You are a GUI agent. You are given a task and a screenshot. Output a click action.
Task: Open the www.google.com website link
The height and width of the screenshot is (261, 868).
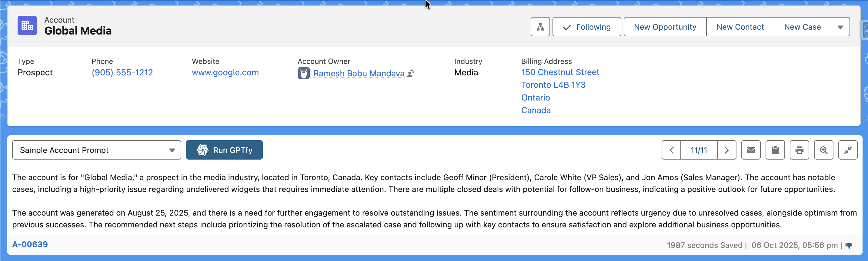[x=225, y=72]
